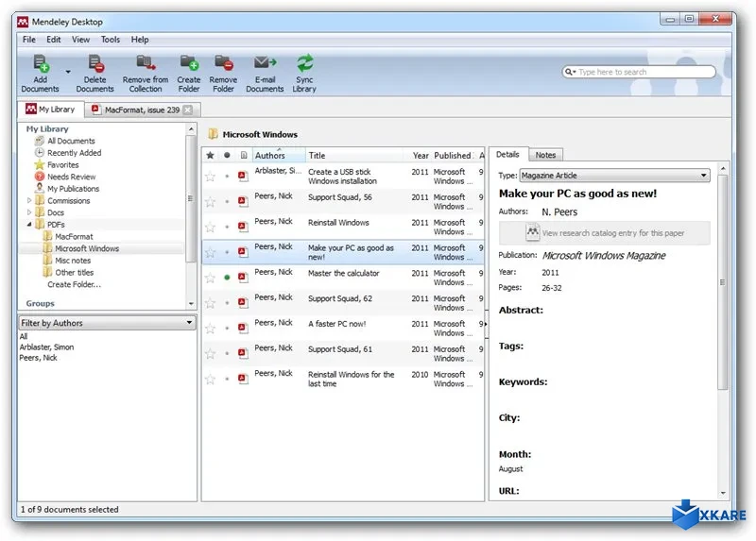This screenshot has height=541, width=756.
Task: Click the Sync Library icon
Action: coord(304,64)
